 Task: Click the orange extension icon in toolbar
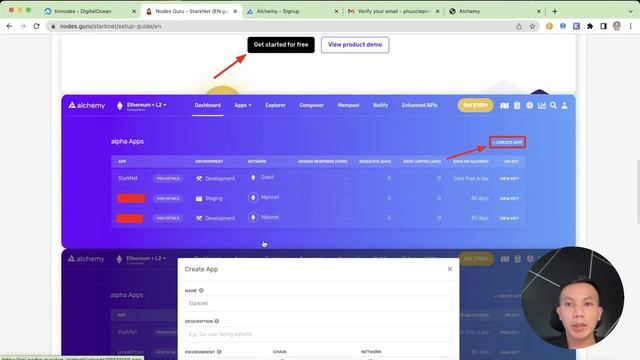coord(549,26)
